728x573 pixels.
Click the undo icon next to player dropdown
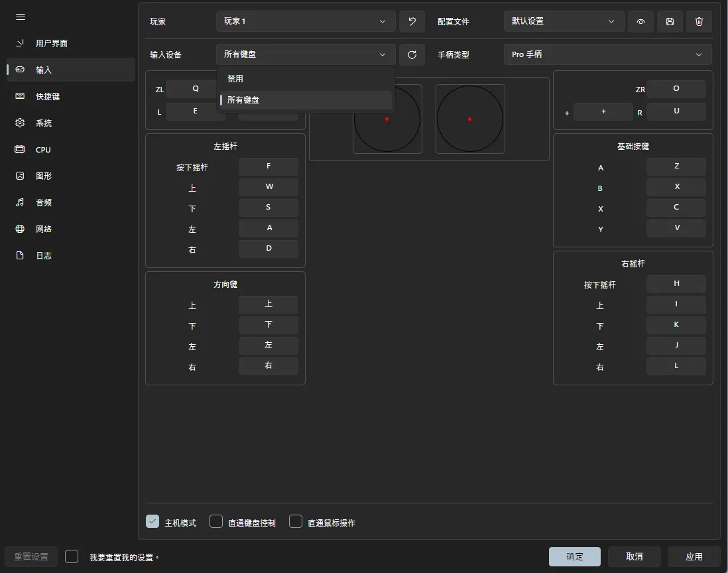pos(412,21)
